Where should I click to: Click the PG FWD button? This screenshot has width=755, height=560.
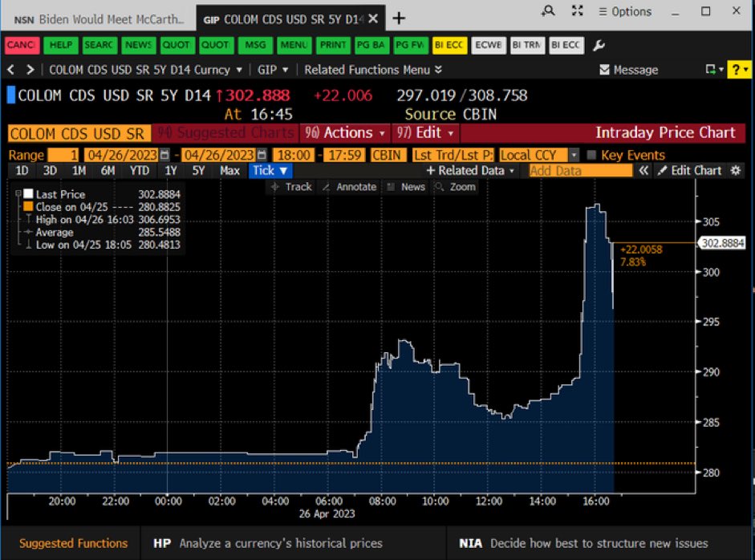point(410,45)
